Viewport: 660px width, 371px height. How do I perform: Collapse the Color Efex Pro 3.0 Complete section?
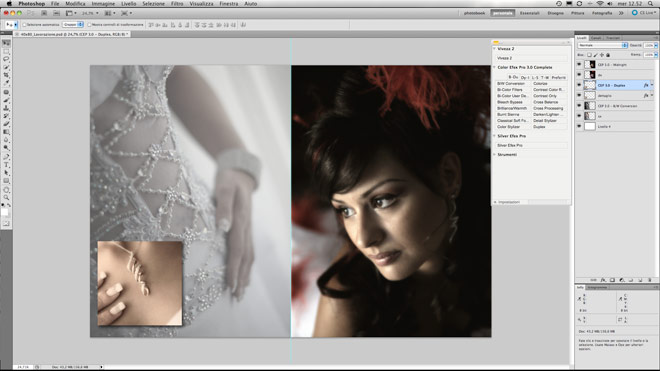(x=495, y=67)
